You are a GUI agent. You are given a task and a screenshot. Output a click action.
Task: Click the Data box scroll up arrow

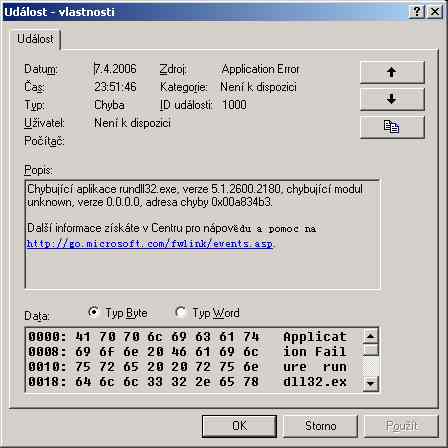click(370, 336)
